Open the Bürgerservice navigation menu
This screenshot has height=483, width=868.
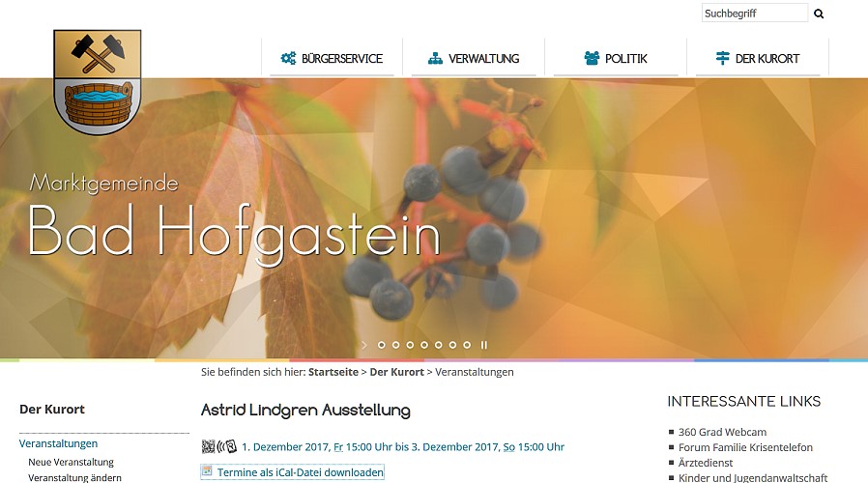pyautogui.click(x=332, y=58)
